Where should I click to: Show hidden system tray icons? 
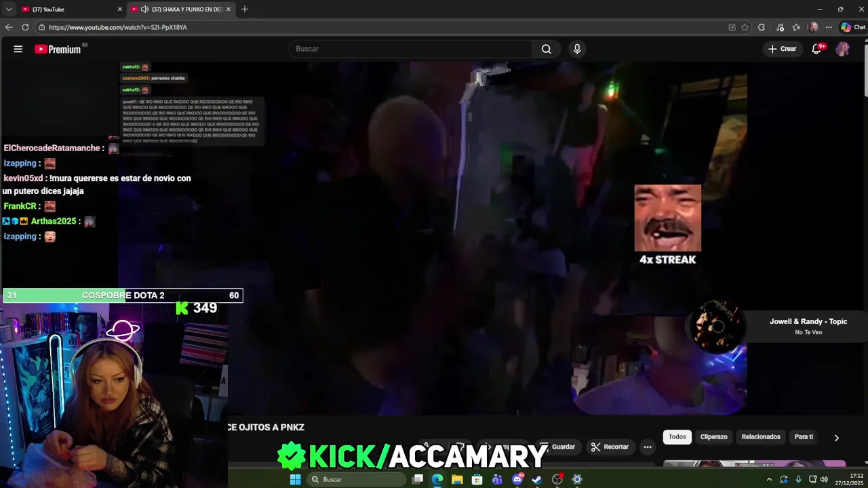[x=769, y=479]
